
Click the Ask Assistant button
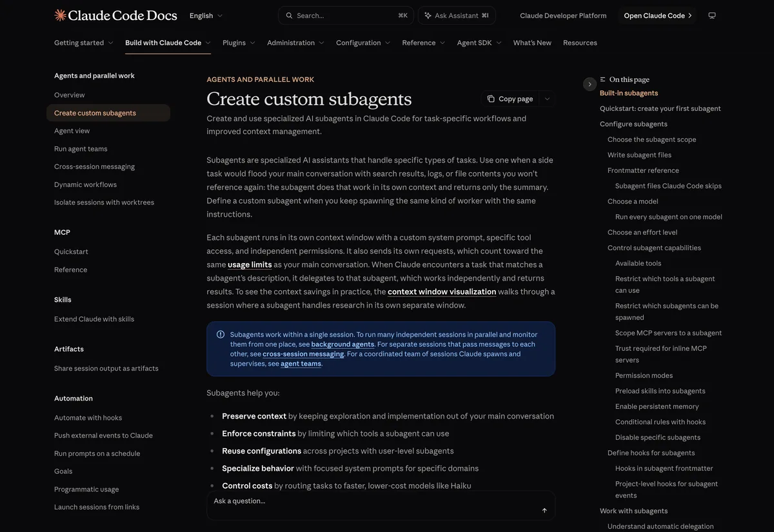click(x=456, y=15)
